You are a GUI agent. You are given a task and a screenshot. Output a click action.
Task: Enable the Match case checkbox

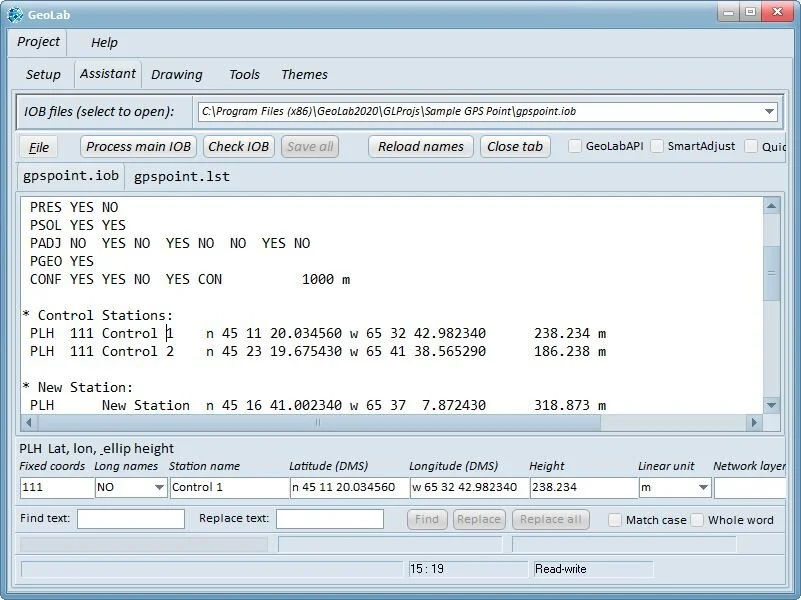[x=615, y=520]
